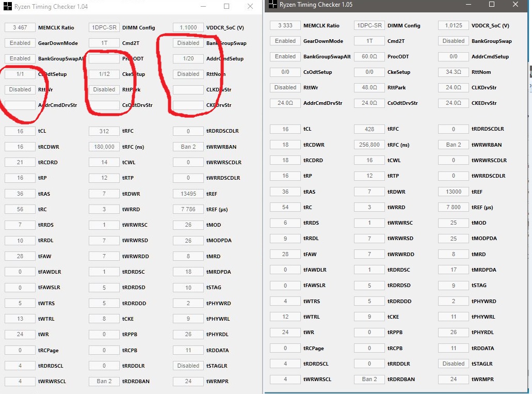Click the ProcODT field showing 60.0Ω

pyautogui.click(x=369, y=56)
